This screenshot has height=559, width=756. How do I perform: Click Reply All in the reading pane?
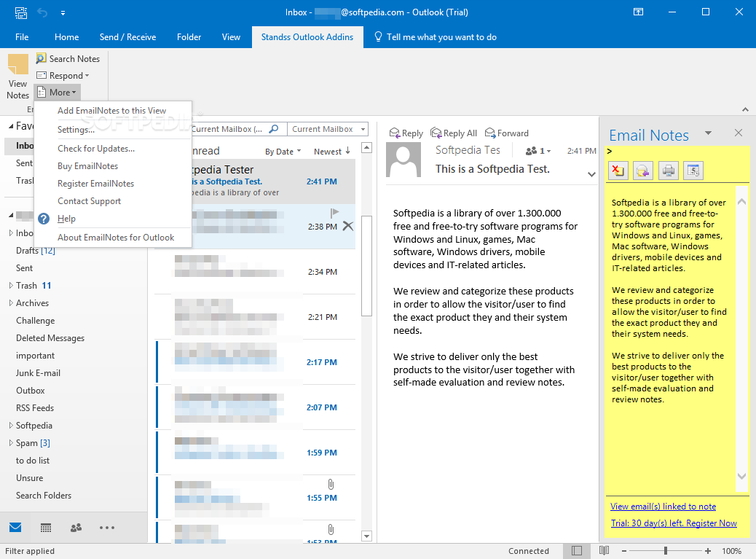454,133
